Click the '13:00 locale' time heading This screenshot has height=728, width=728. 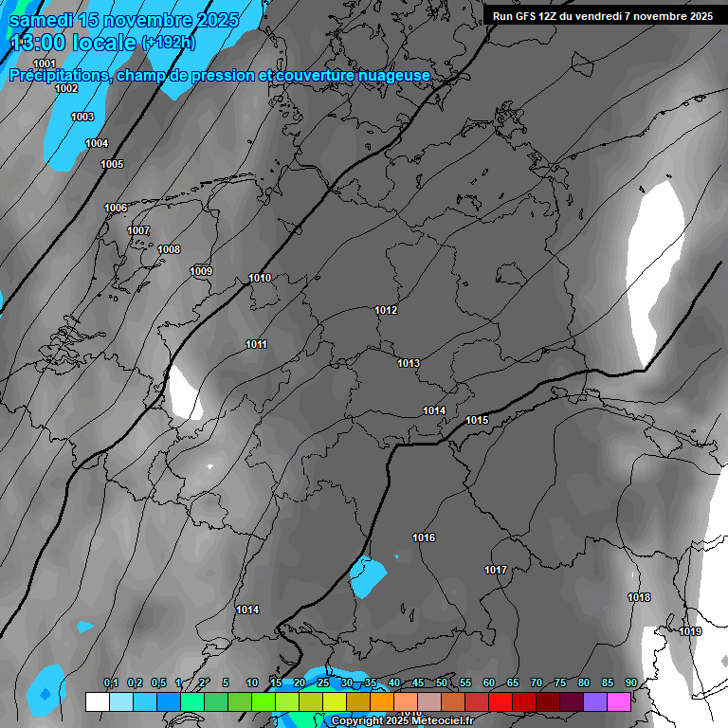[x=73, y=43]
